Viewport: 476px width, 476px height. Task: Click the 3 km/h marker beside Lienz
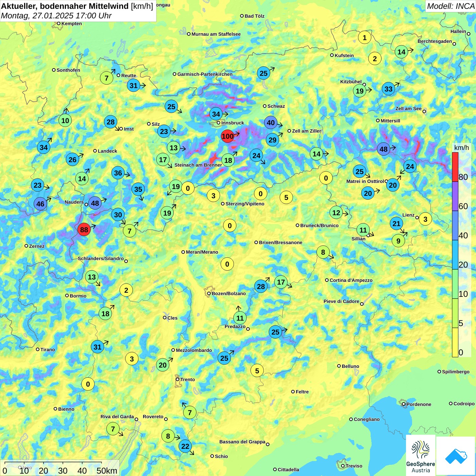[425, 219]
